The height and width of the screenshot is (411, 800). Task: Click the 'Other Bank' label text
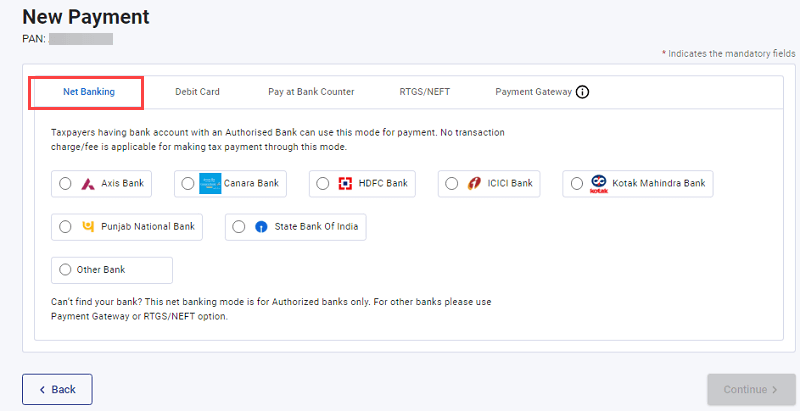click(x=101, y=269)
